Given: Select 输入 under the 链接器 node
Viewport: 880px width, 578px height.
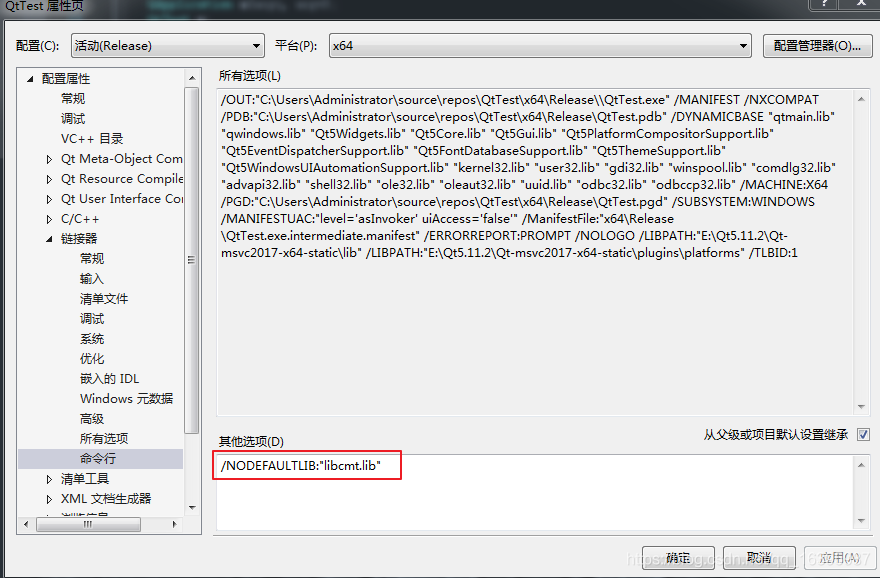Looking at the screenshot, I should tap(94, 278).
